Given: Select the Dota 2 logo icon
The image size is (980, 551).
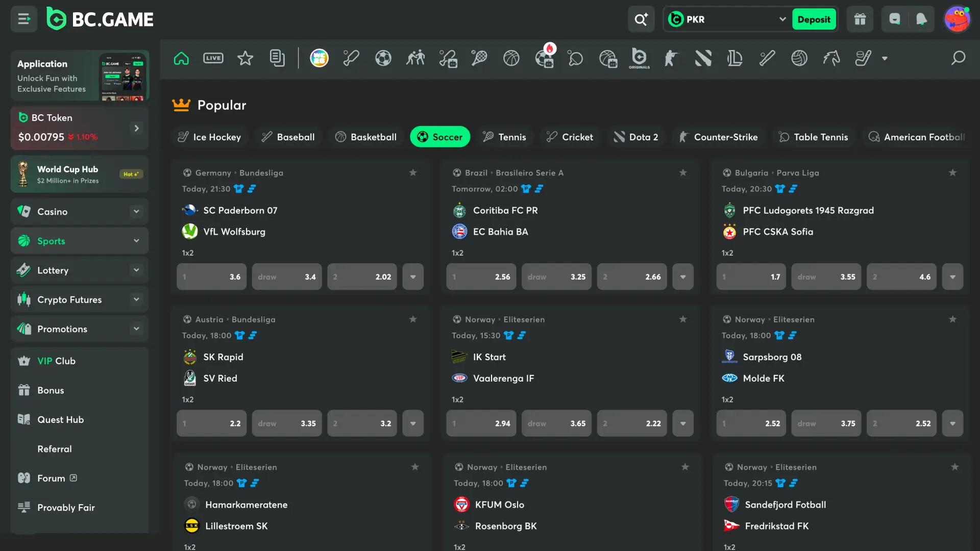Looking at the screenshot, I should click(x=703, y=58).
